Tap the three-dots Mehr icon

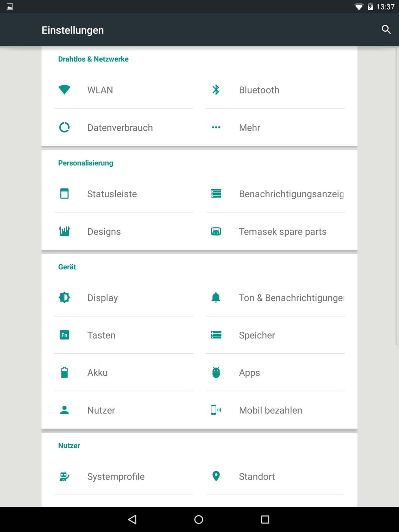[x=216, y=127]
